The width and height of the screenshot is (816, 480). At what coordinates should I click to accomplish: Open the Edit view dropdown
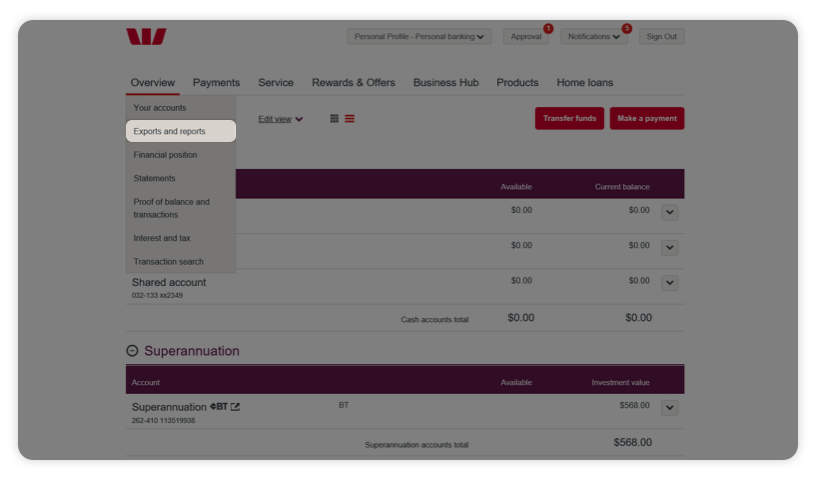280,119
